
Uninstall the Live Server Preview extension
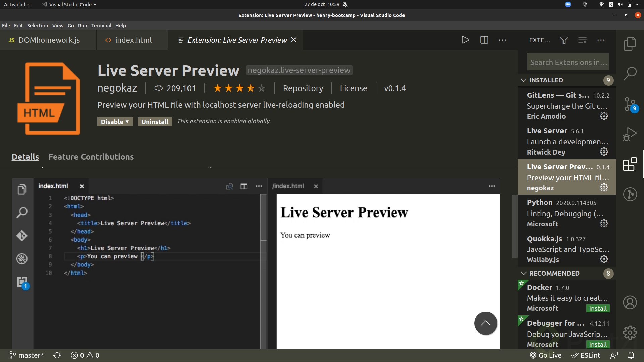pos(155,122)
